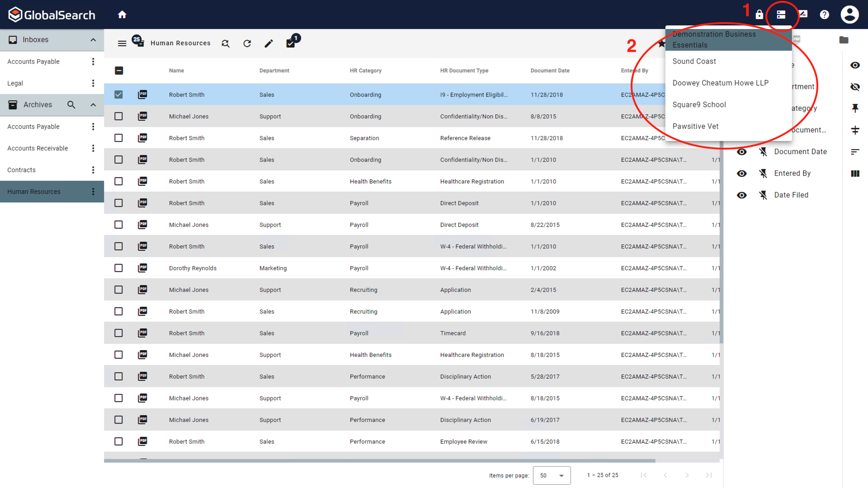Select items per page dropdown showing 50

tap(549, 475)
